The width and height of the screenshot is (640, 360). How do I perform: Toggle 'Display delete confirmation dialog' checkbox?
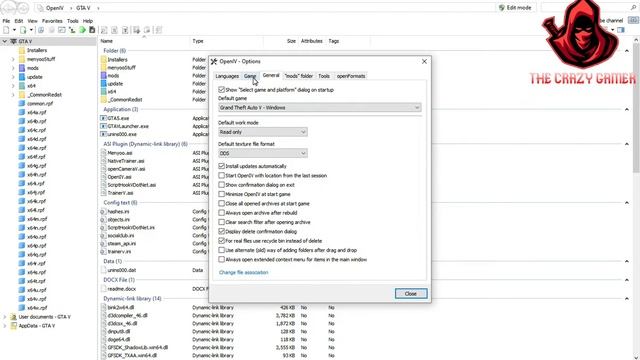(222, 231)
